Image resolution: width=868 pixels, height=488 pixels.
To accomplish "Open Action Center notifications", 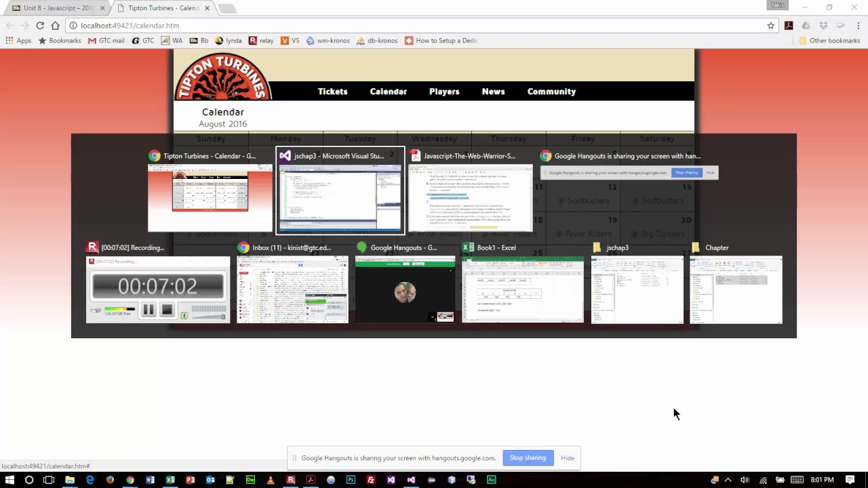I will (850, 480).
